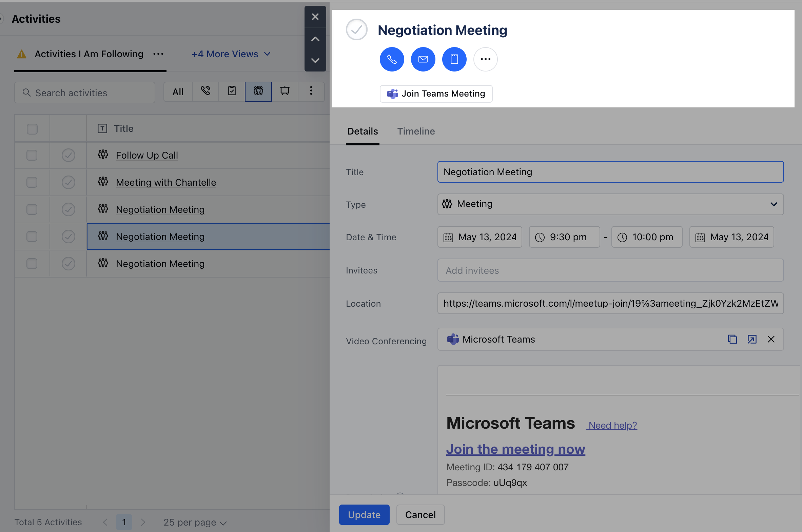
Task: Switch to the Timeline tab
Action: click(x=416, y=131)
